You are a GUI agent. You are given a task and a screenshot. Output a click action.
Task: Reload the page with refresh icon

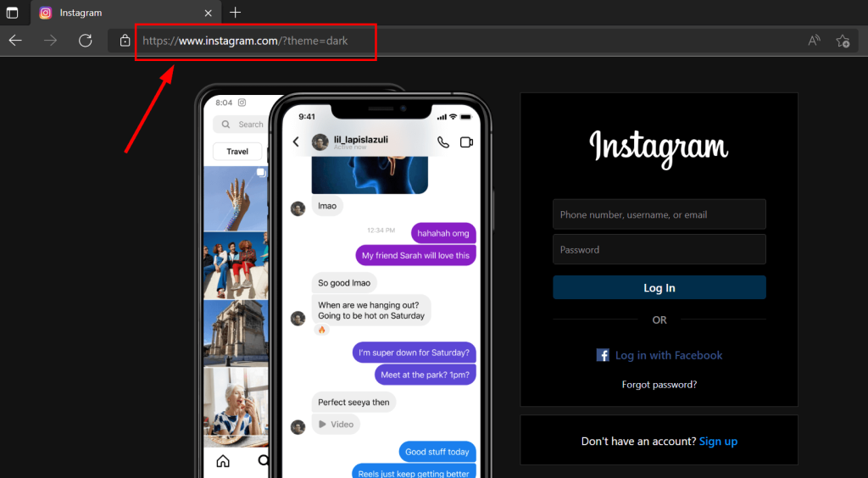(86, 41)
